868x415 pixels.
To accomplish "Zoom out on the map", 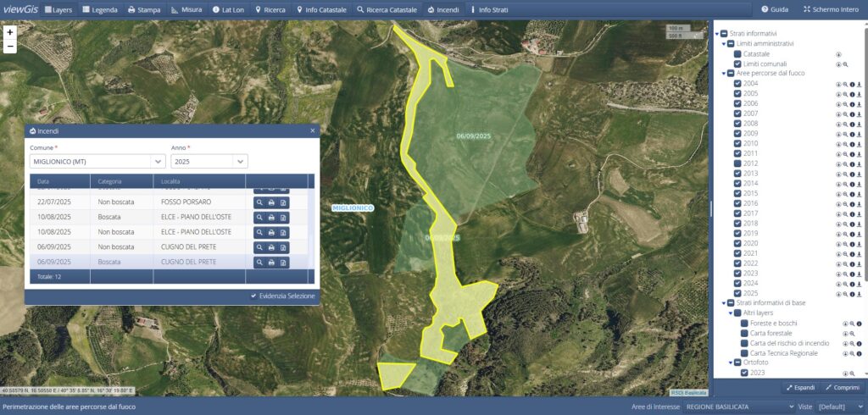I will tap(9, 46).
